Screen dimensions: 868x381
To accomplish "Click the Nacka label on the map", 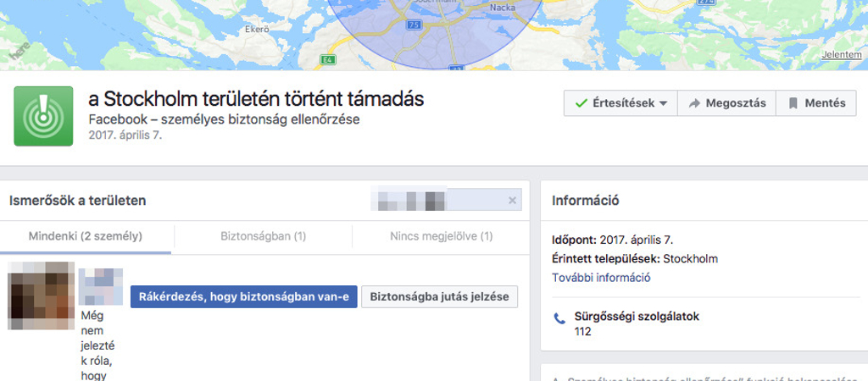I will point(502,8).
